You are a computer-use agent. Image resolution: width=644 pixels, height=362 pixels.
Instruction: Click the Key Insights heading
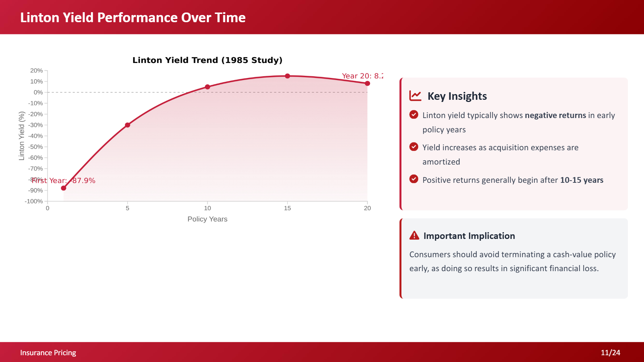tap(457, 96)
